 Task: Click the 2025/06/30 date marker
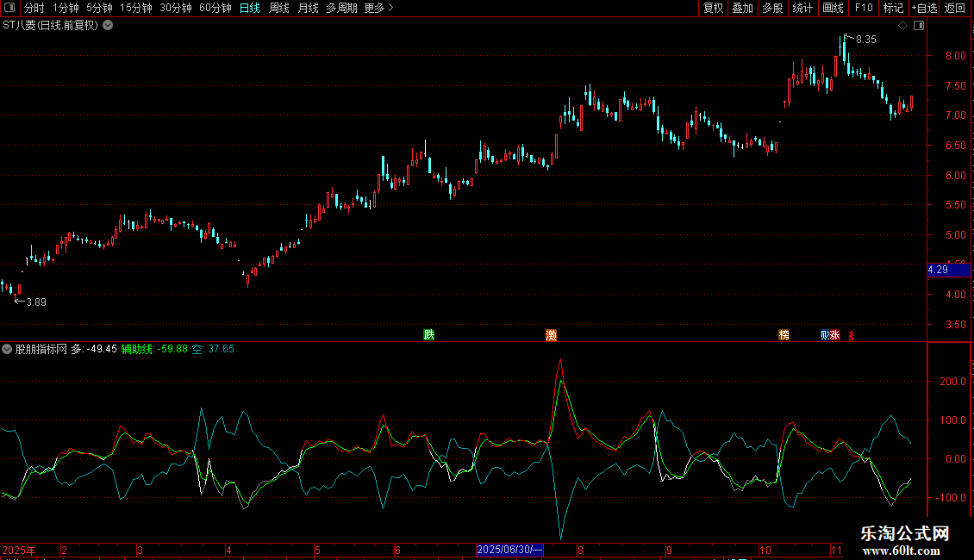coord(509,550)
